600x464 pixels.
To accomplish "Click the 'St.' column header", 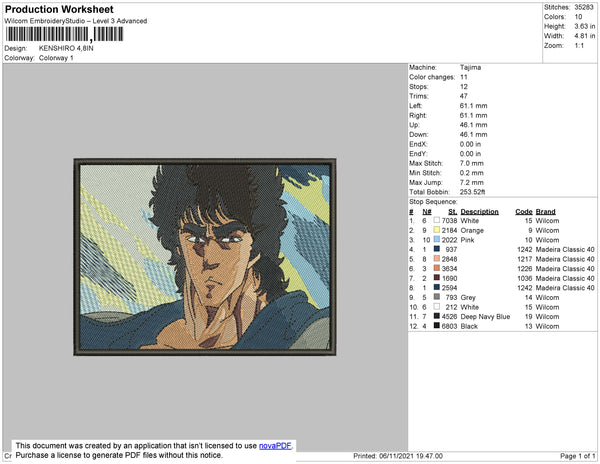I will click(x=453, y=212).
